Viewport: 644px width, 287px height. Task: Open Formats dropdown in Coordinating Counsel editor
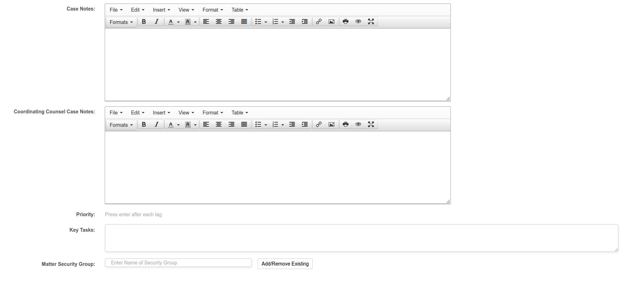121,125
